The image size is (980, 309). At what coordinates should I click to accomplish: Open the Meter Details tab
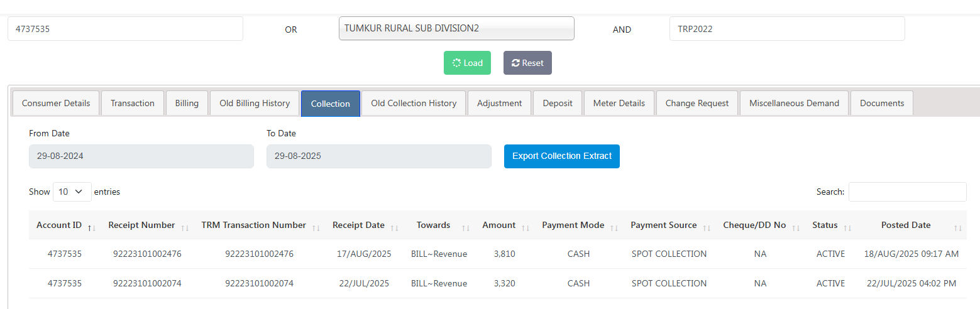coord(619,103)
